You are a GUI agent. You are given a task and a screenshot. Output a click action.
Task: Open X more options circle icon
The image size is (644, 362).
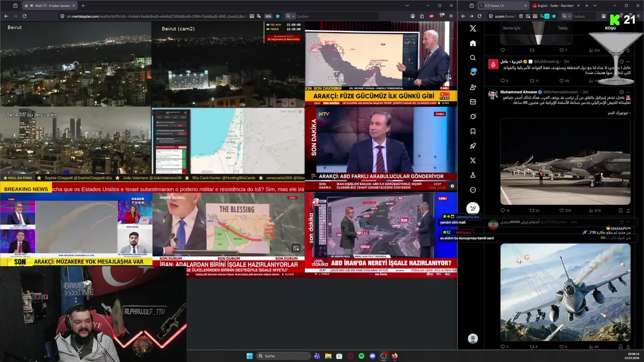pos(472,190)
